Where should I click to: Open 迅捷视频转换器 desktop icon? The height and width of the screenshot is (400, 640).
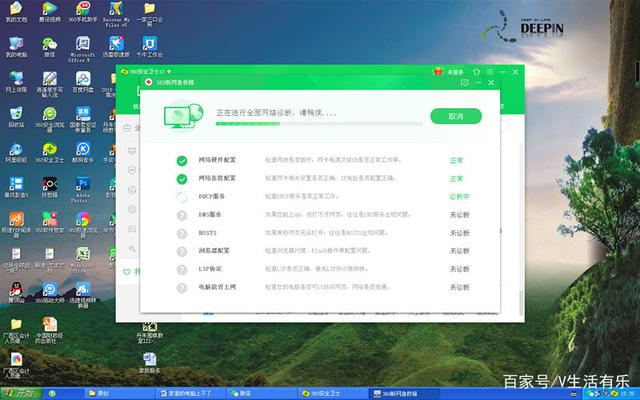(x=83, y=295)
